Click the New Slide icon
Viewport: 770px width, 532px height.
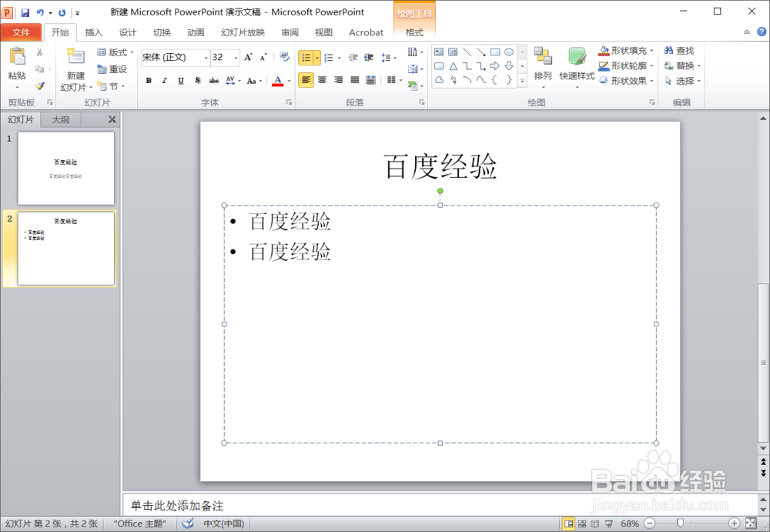pyautogui.click(x=75, y=56)
